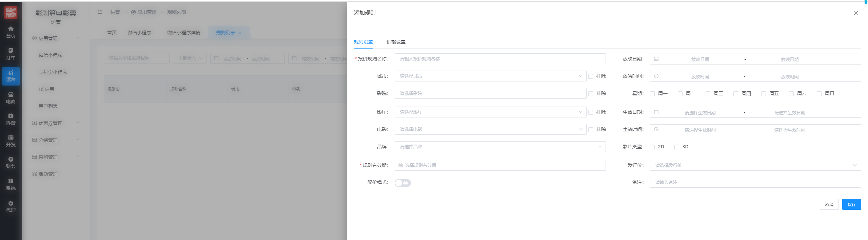Click the 保存 button
868x240 pixels.
tap(851, 204)
